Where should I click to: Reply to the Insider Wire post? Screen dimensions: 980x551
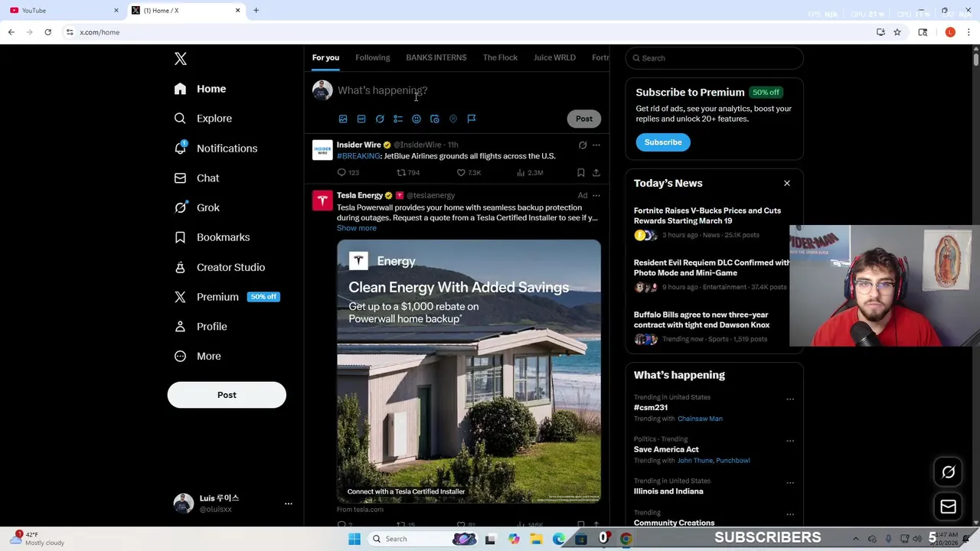point(341,173)
